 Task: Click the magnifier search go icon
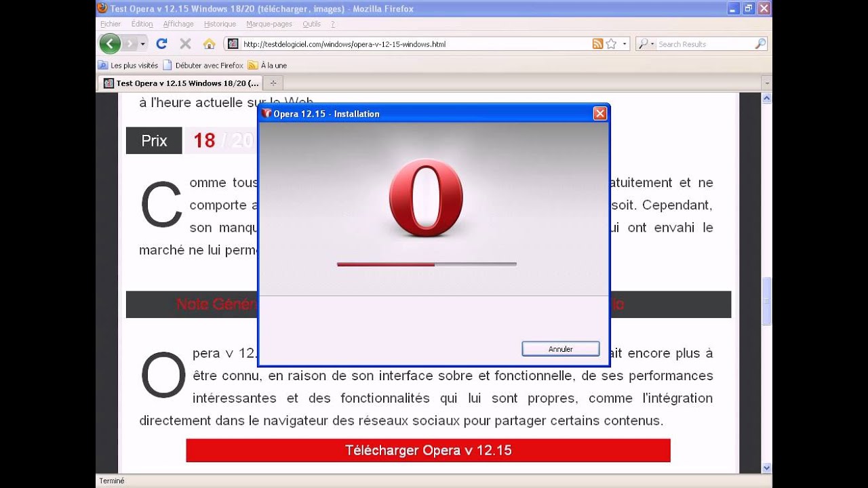pyautogui.click(x=760, y=44)
